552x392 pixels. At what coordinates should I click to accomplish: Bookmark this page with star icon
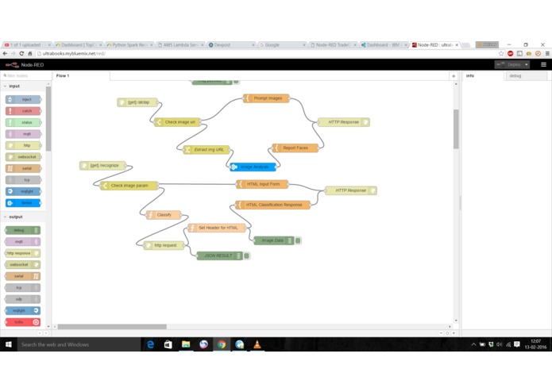point(501,53)
